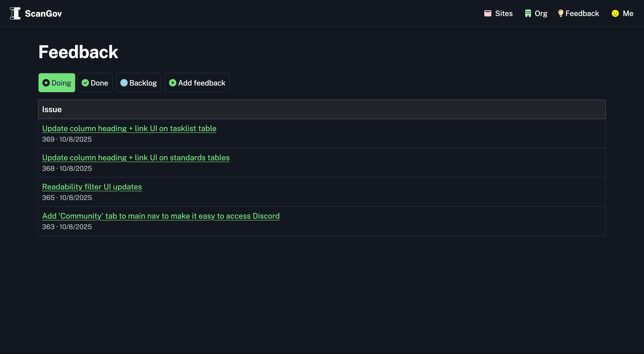Image resolution: width=644 pixels, height=354 pixels.
Task: Click the Doing status circle icon
Action: point(46,83)
